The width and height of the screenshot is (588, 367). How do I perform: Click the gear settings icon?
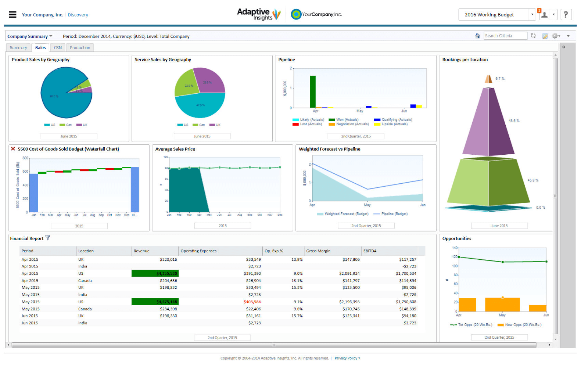[555, 36]
